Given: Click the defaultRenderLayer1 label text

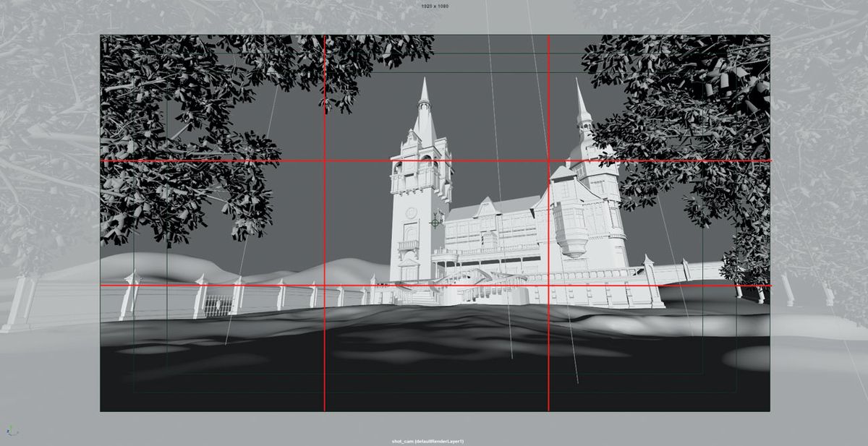Looking at the screenshot, I should coord(441,439).
